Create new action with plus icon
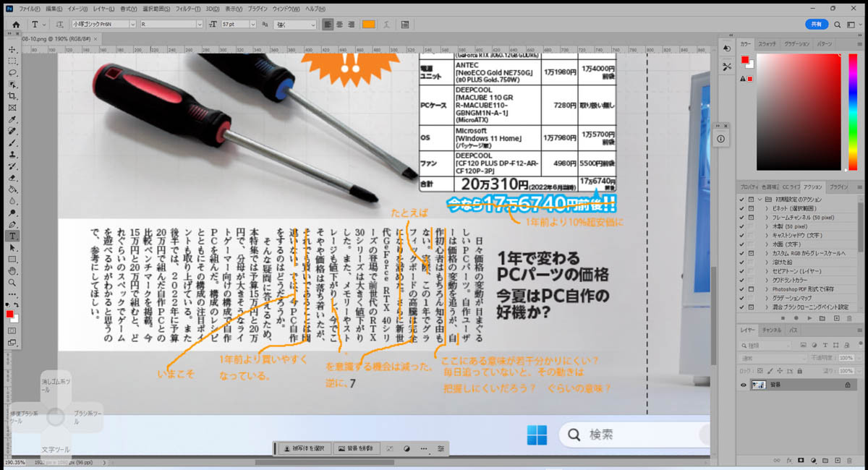Image resolution: width=868 pixels, height=470 pixels. point(837,318)
